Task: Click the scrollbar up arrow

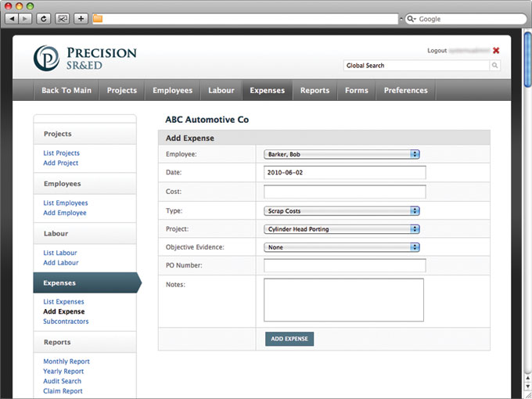Action: (528, 378)
